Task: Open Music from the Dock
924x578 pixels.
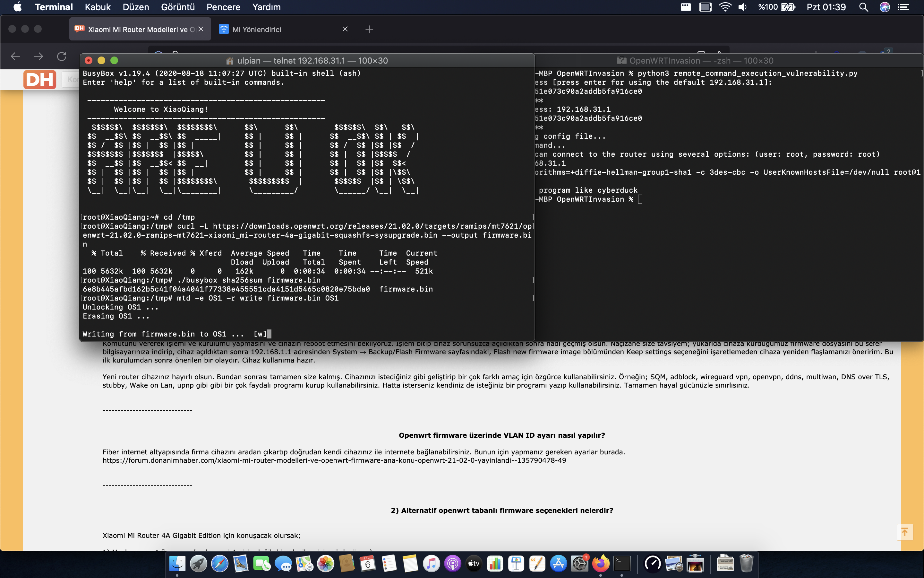Action: pos(432,564)
